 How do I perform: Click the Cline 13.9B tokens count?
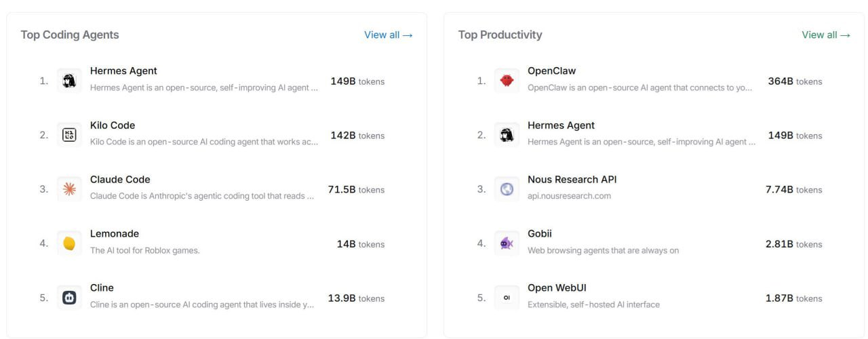tap(356, 298)
